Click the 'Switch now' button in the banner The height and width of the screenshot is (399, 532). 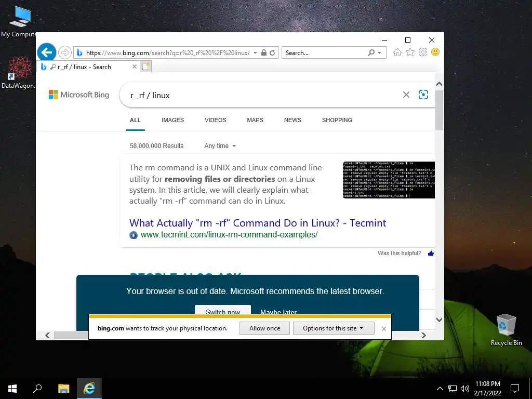[223, 310]
